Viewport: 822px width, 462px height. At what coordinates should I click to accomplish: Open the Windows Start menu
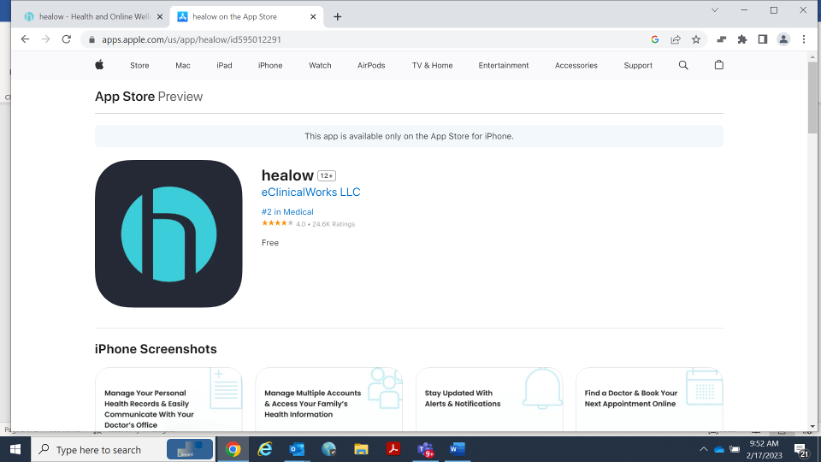pos(15,449)
